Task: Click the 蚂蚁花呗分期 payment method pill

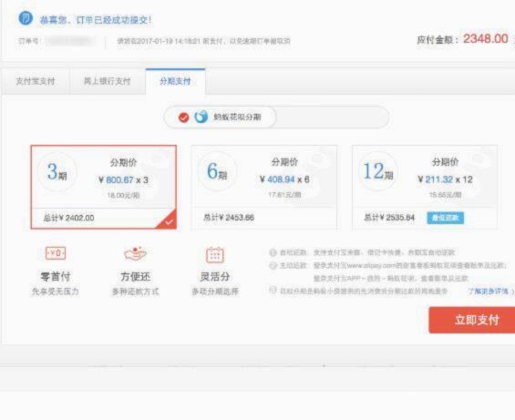Action: 220,117
